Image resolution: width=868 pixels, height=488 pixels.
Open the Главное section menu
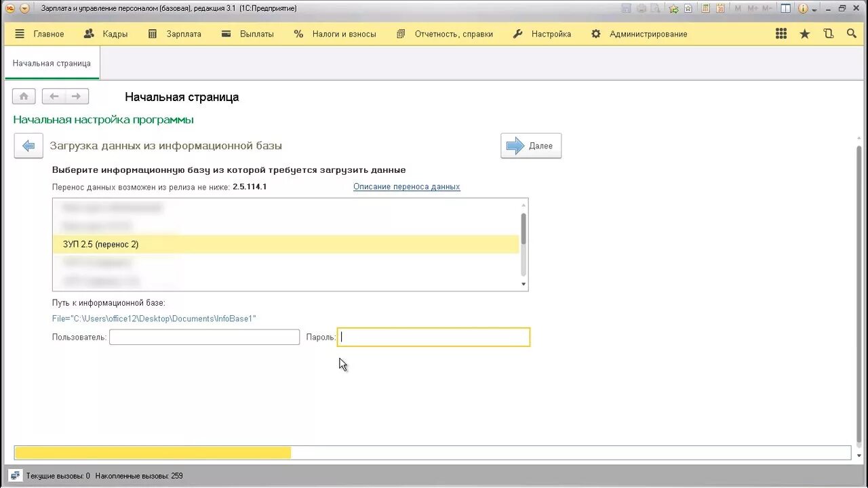point(39,34)
